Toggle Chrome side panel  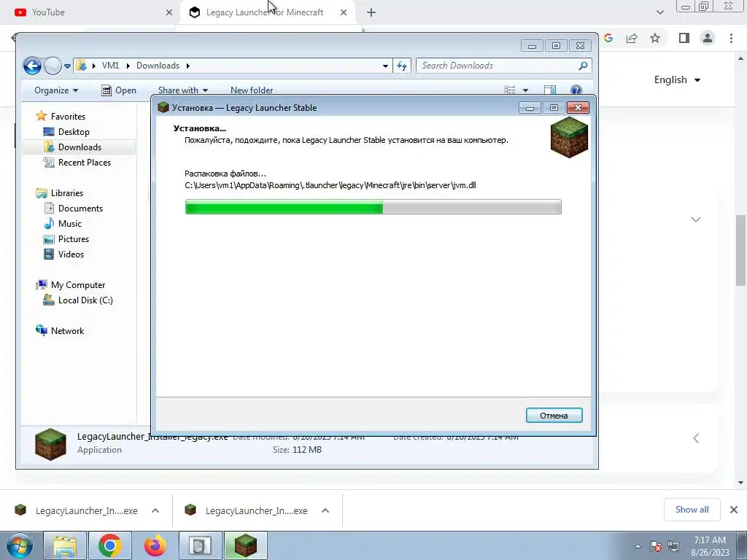click(684, 38)
